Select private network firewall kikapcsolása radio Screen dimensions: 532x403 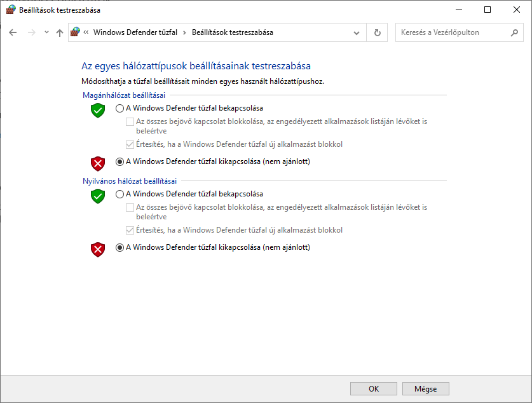(x=119, y=161)
